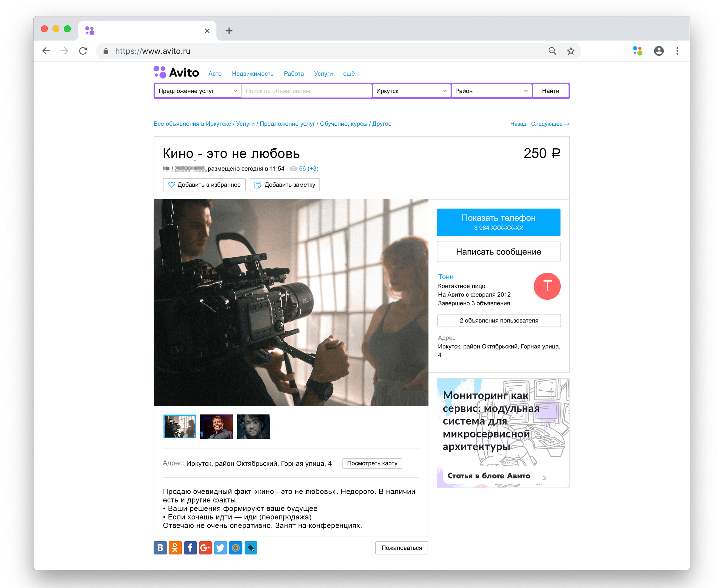Share via Mail.ru @ icon
The image size is (721, 588).
click(x=235, y=548)
